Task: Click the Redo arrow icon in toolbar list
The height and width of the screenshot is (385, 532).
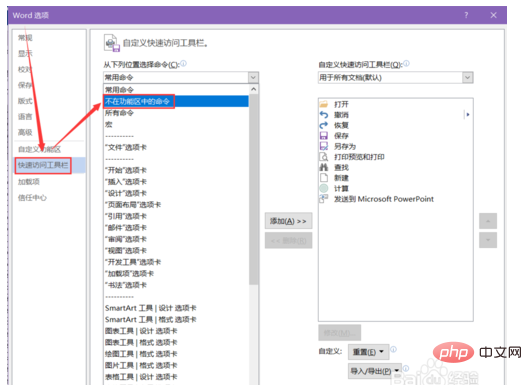Action: 324,125
